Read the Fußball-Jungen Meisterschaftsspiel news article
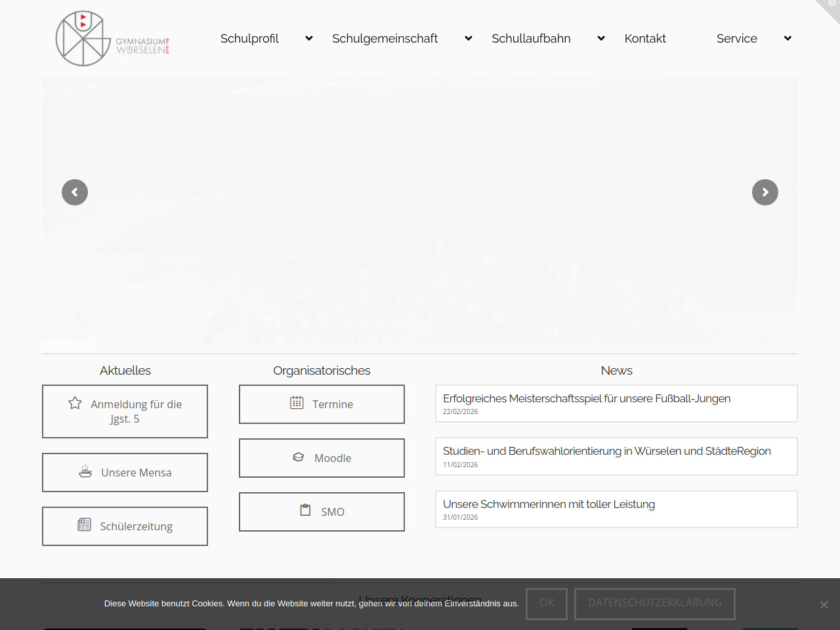Viewport: 840px width, 630px height. [x=587, y=398]
